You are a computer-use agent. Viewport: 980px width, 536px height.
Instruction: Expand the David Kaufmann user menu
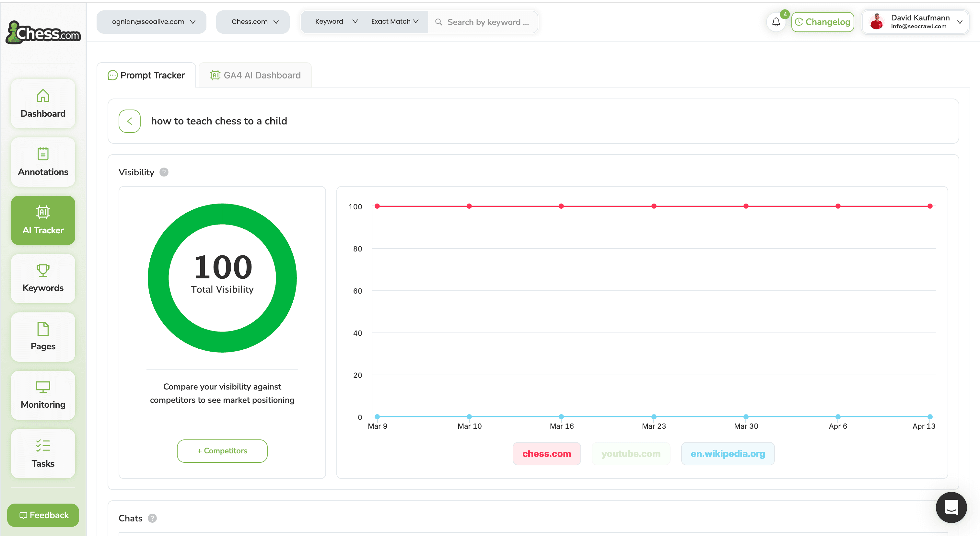[x=915, y=22]
